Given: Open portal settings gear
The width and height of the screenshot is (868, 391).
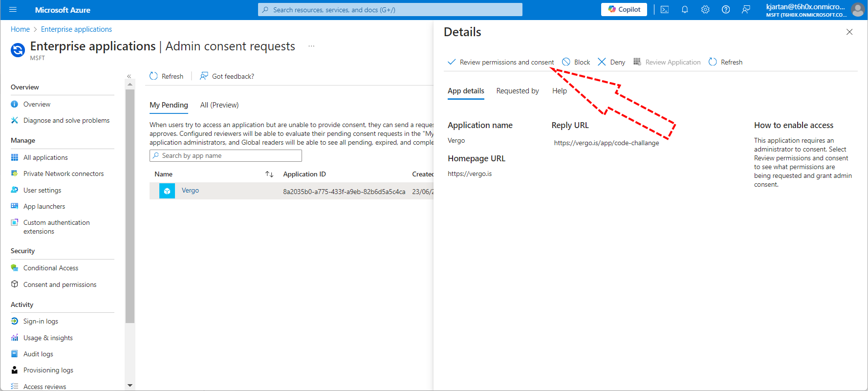Looking at the screenshot, I should pos(705,10).
